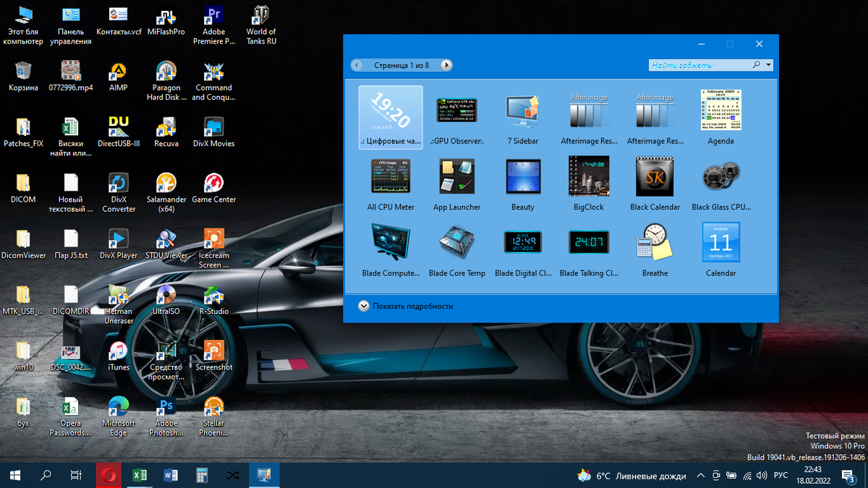Select the App Launcher gadget

coord(457,183)
